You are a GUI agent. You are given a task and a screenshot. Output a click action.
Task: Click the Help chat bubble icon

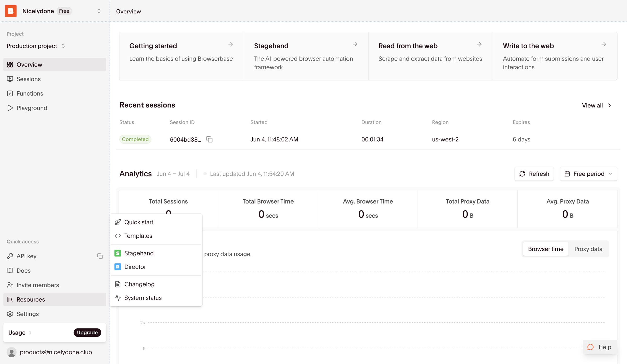590,347
